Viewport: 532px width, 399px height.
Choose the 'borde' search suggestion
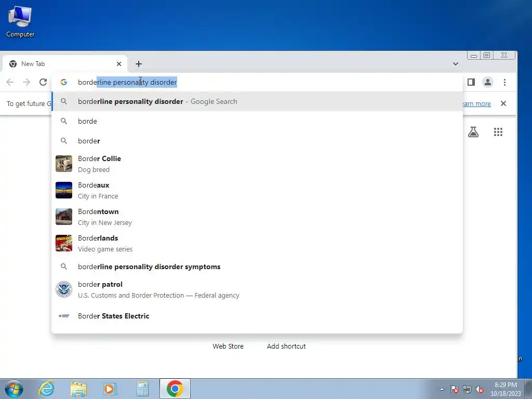click(x=257, y=121)
